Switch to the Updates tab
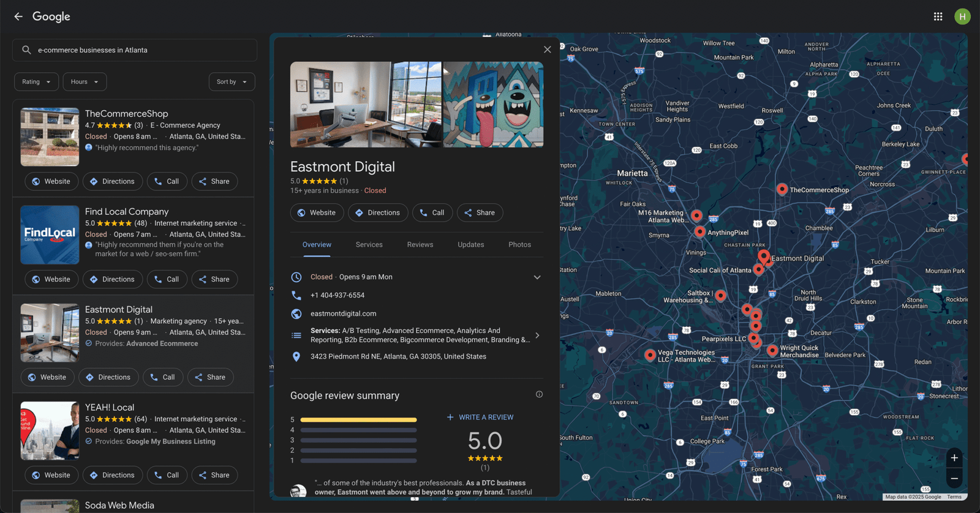The height and width of the screenshot is (513, 980). pyautogui.click(x=471, y=245)
